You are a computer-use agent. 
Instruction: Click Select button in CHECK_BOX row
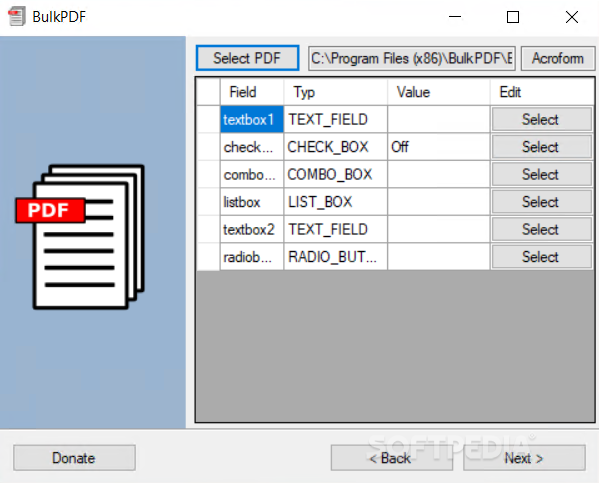click(x=542, y=147)
